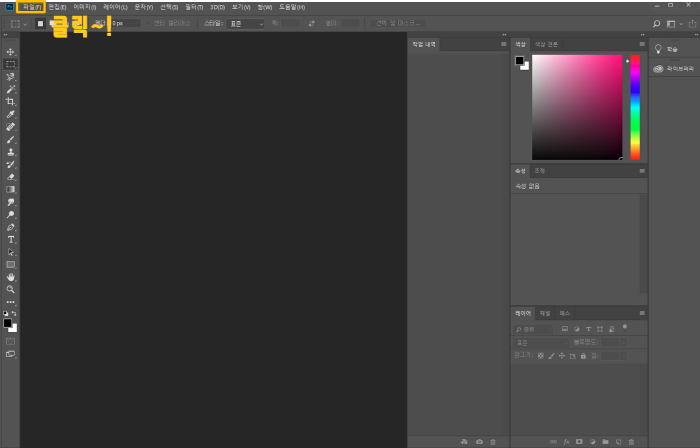Toggle type layer filter in Layers panel
700x448 pixels.
[588, 329]
